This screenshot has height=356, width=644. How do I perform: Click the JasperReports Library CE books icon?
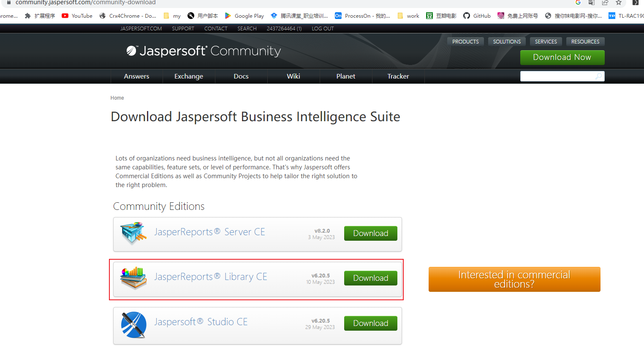tap(133, 278)
